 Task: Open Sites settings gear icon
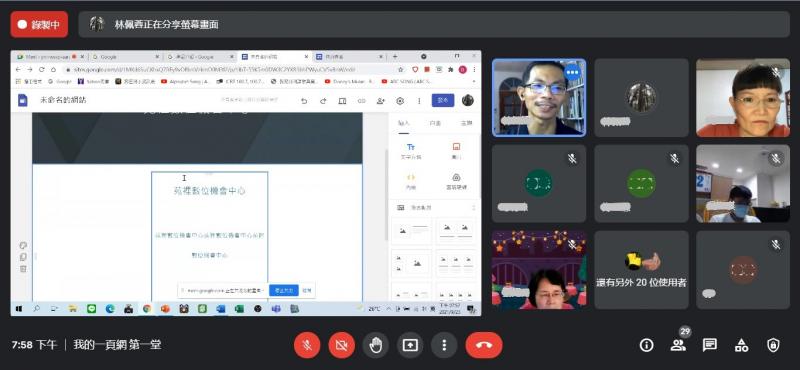[400, 101]
